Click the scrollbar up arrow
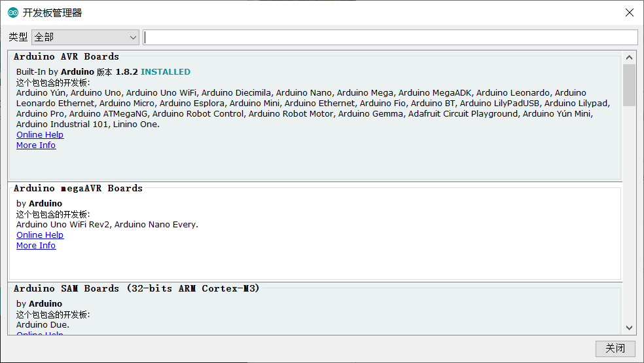This screenshot has height=363, width=644. tap(629, 58)
